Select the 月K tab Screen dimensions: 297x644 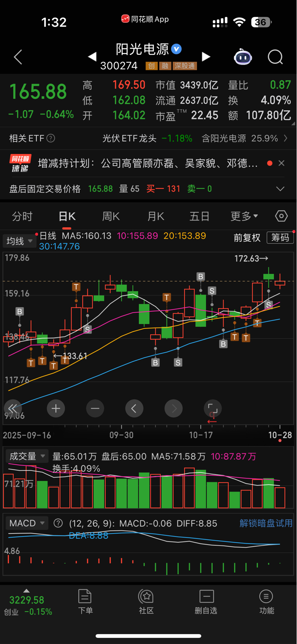coord(156,216)
